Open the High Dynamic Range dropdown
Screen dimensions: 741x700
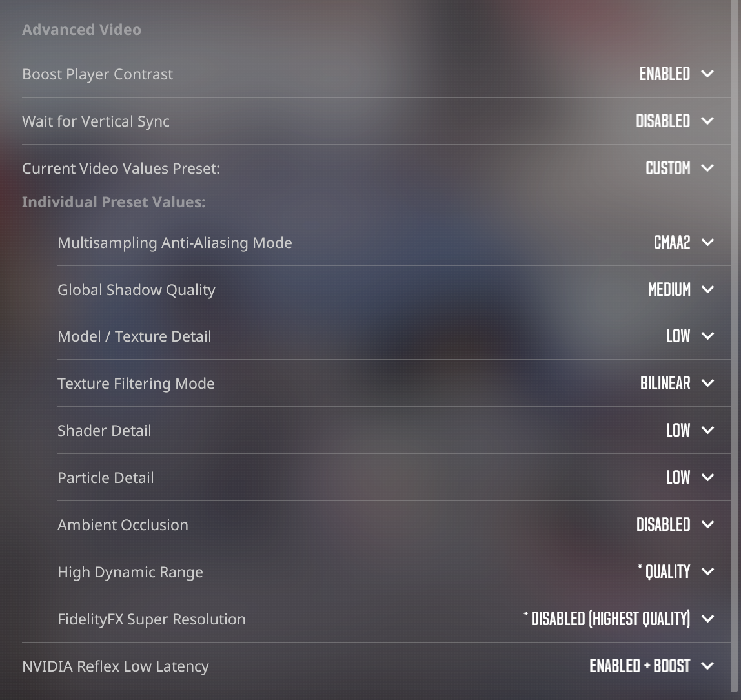[x=707, y=572]
